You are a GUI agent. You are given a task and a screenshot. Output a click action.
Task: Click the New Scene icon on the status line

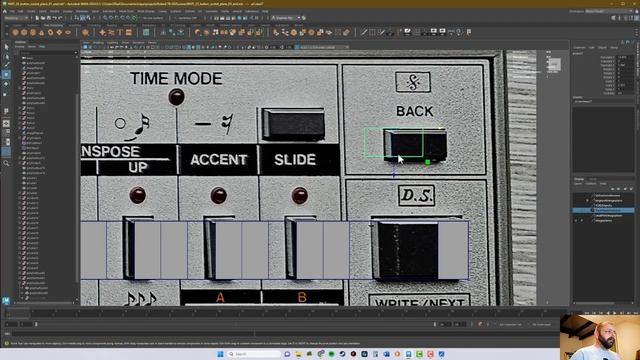tap(37, 18)
